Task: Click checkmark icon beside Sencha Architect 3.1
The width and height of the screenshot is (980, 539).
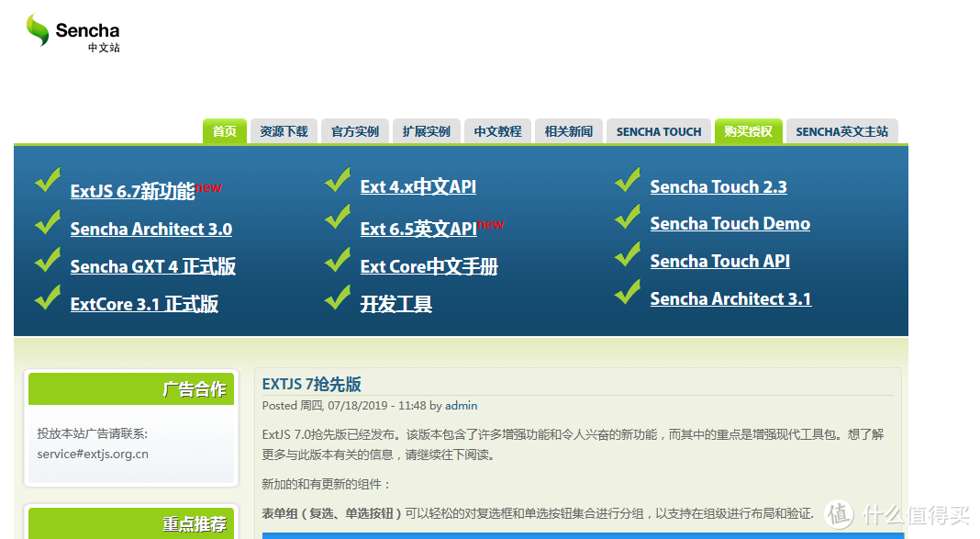Action: click(629, 291)
